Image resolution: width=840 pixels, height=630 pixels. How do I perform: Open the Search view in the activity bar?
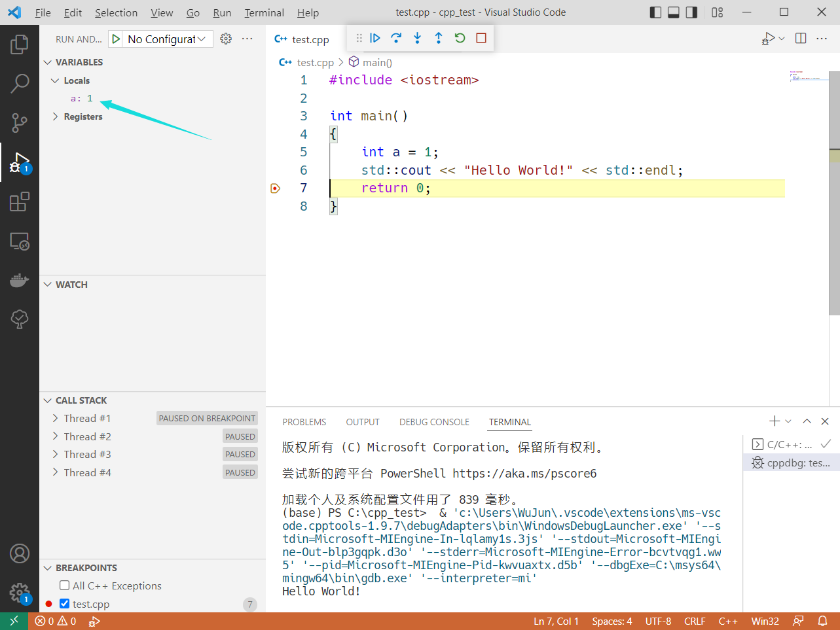click(x=20, y=84)
